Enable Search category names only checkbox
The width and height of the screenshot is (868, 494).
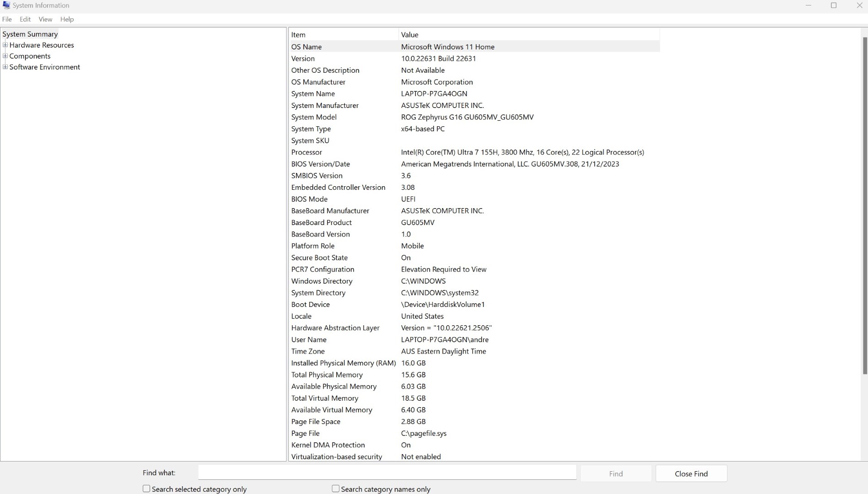pyautogui.click(x=335, y=489)
